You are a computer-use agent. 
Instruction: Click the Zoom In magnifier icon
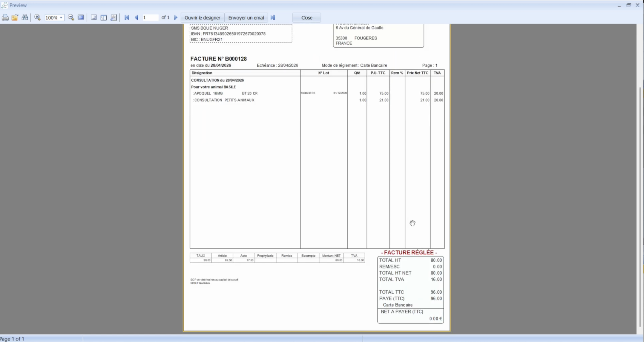[x=38, y=18]
